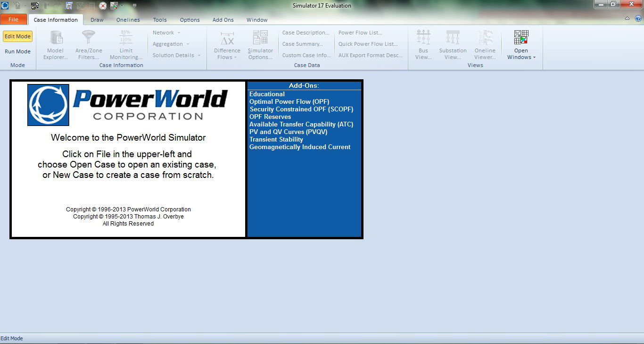Open the File menu
The image size is (644, 344).
[13, 19]
